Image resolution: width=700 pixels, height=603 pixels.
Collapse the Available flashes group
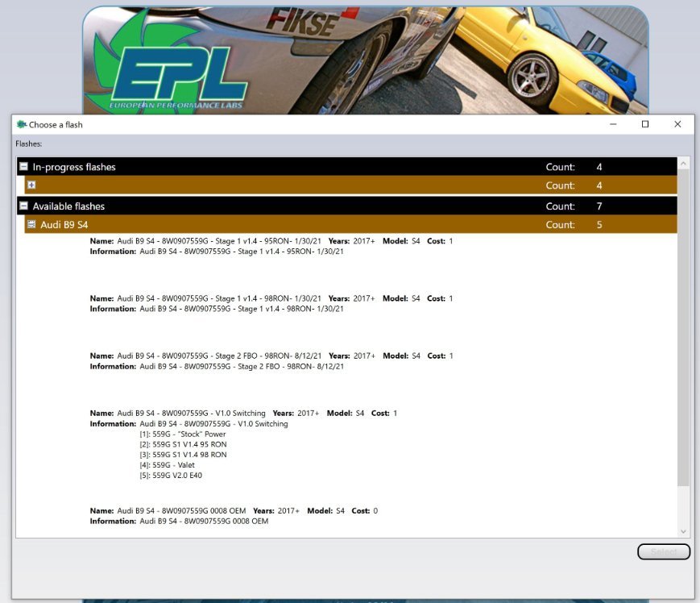pos(23,206)
